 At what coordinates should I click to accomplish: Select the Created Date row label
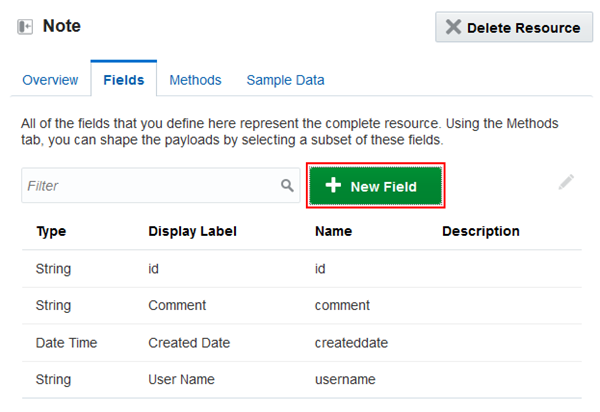pyautogui.click(x=189, y=343)
